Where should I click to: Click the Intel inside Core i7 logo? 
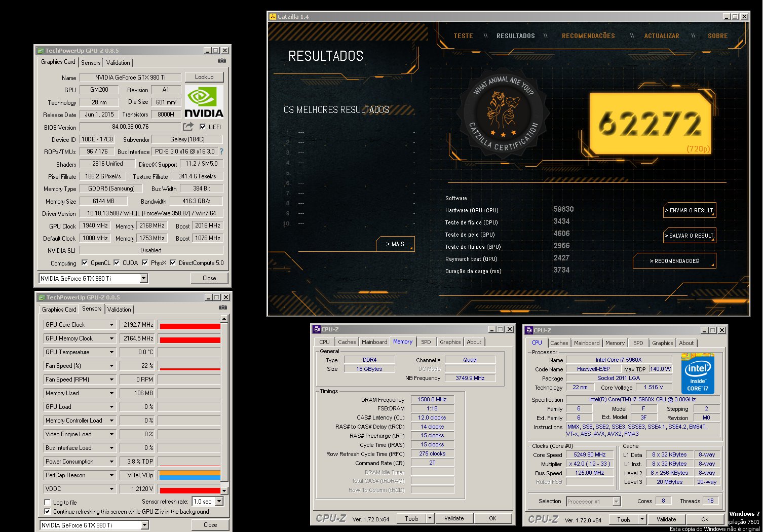pyautogui.click(x=698, y=375)
